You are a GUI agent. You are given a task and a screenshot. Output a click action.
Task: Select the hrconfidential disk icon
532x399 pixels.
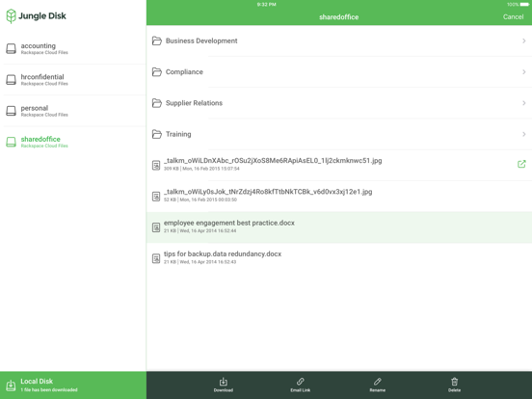pyautogui.click(x=11, y=80)
